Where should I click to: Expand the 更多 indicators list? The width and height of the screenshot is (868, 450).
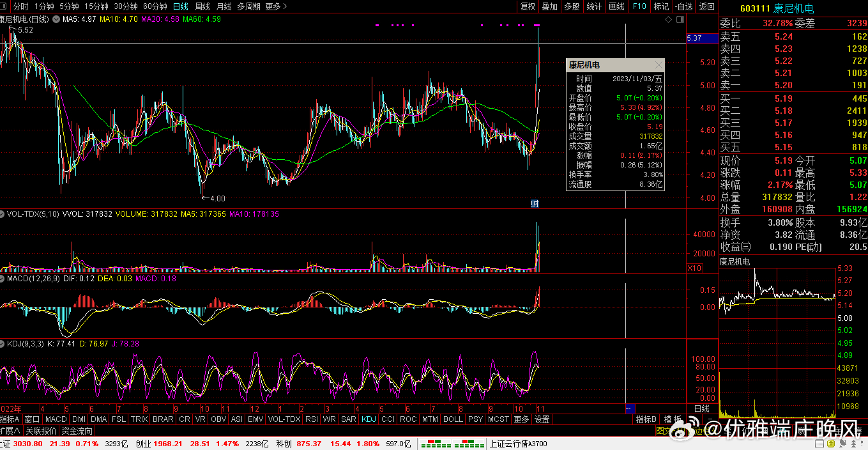[521, 419]
